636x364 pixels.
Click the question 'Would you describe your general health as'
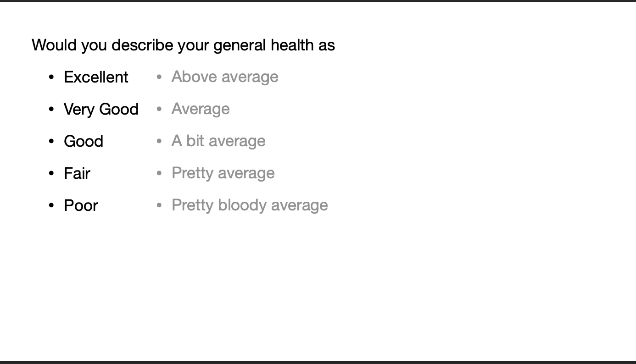tap(183, 45)
